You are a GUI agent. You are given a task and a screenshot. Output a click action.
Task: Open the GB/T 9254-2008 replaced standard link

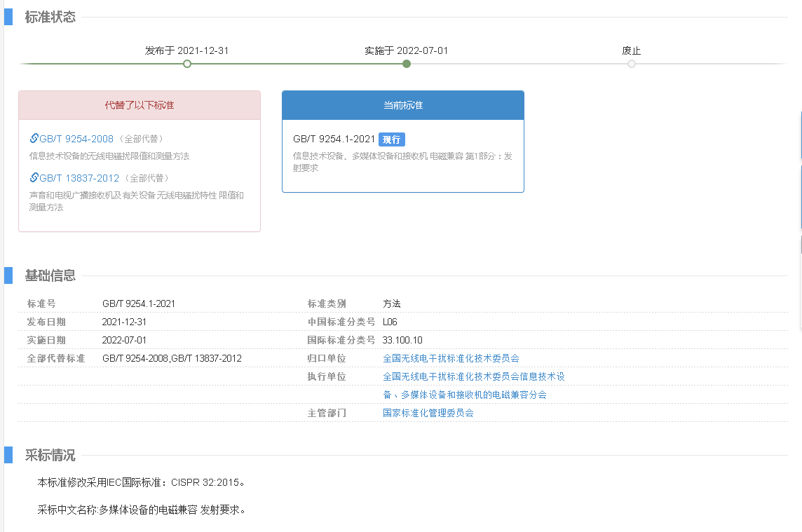[76, 139]
